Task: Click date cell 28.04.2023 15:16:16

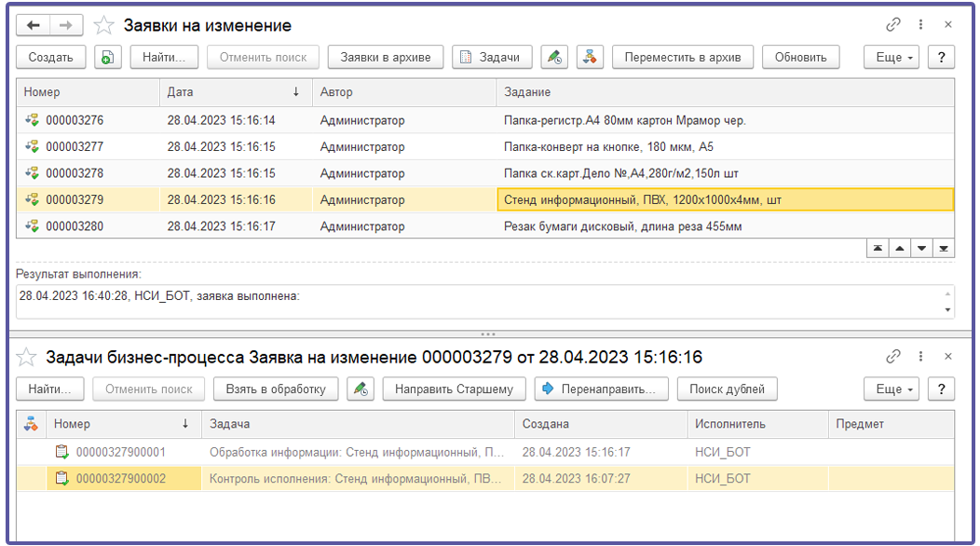Action: pos(235,199)
